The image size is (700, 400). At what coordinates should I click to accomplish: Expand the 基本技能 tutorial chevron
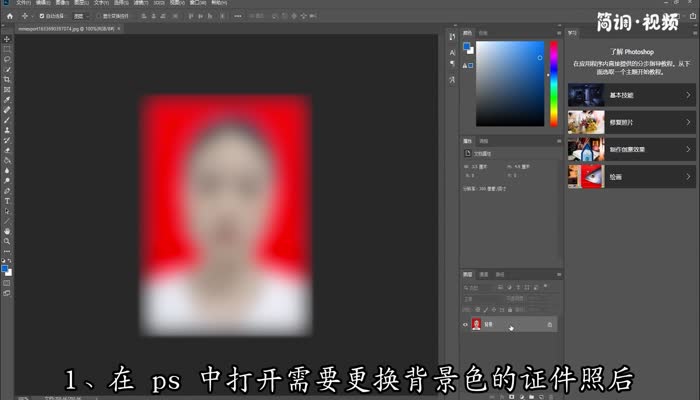[x=688, y=95]
